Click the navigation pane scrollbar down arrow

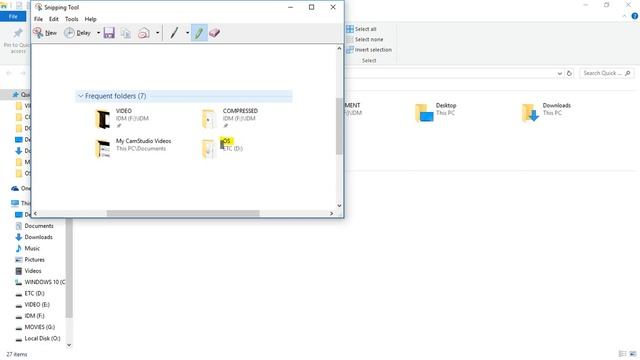point(69,345)
